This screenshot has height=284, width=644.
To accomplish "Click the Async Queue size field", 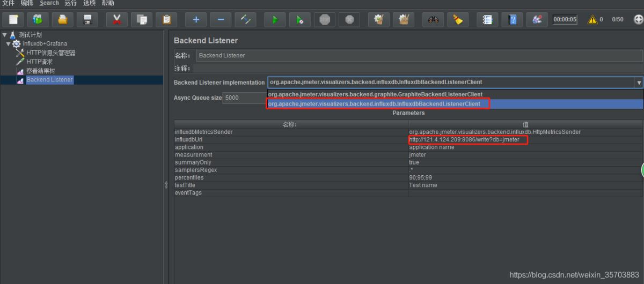I will (x=243, y=98).
